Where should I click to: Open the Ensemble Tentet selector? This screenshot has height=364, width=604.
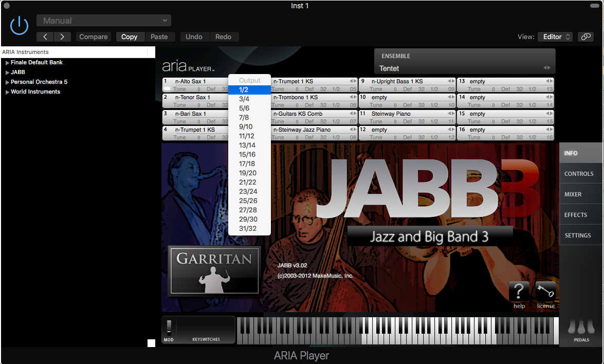coord(465,68)
